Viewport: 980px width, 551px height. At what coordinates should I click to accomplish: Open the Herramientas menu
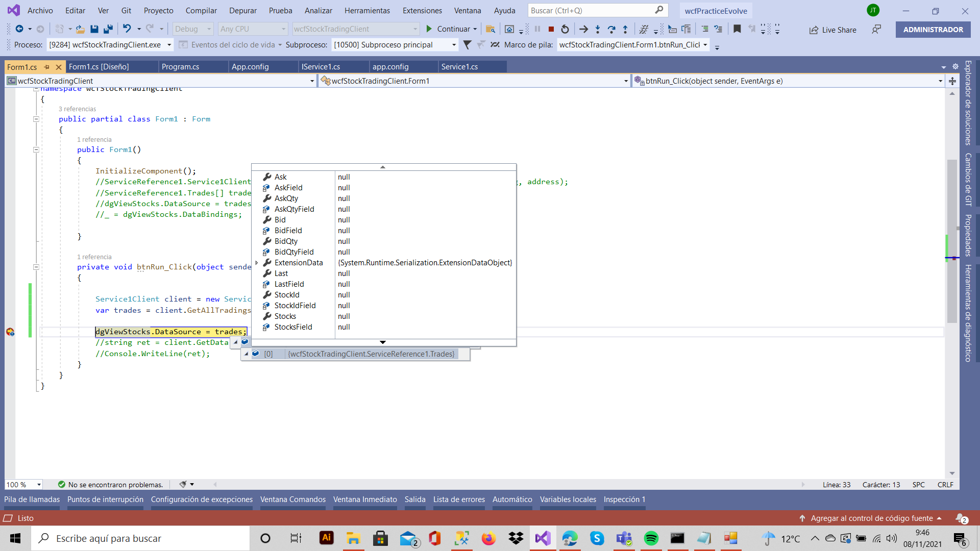coord(367,10)
